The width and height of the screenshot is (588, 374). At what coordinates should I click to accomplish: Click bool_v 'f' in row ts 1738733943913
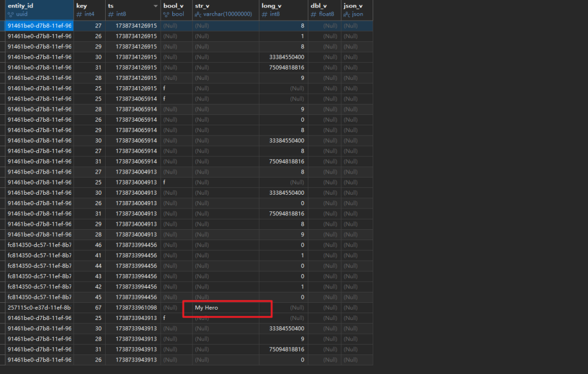(x=177, y=318)
